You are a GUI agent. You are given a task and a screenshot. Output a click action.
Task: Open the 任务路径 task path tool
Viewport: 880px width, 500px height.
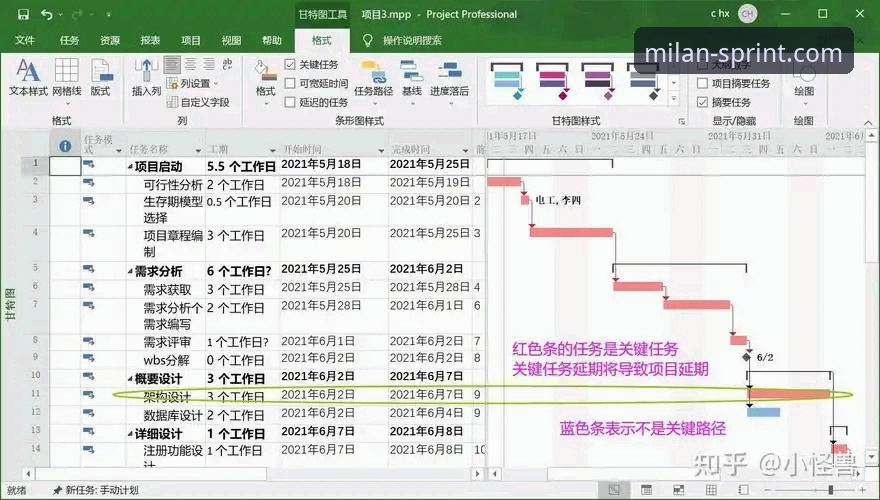(x=373, y=79)
